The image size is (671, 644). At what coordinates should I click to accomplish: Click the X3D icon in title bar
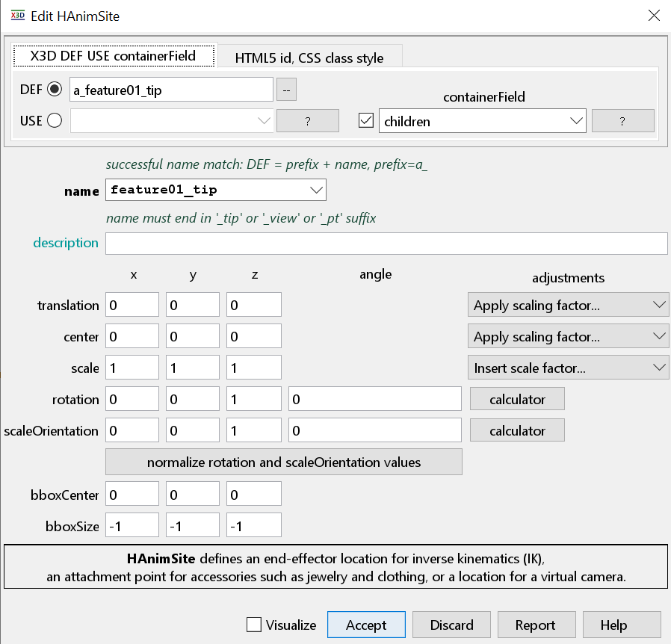tap(18, 16)
